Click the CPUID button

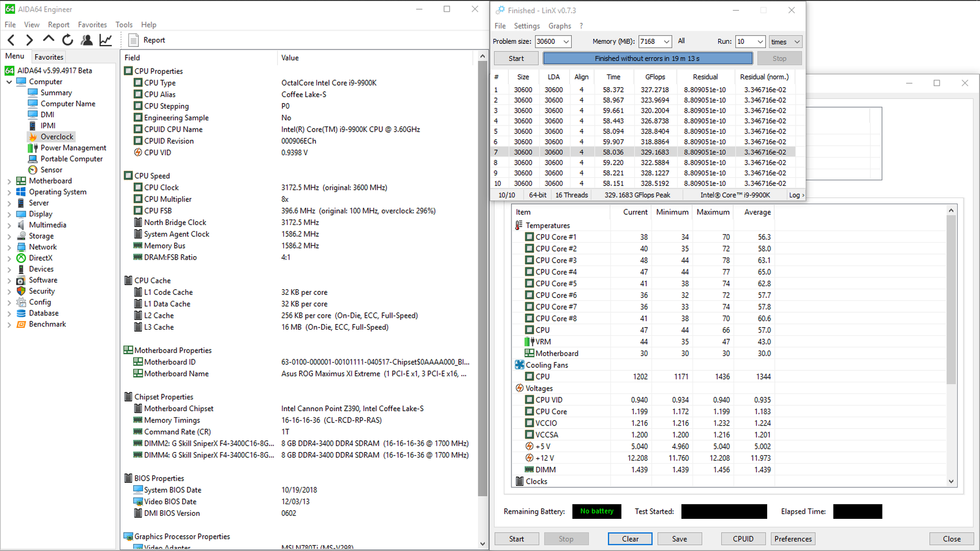click(x=743, y=539)
